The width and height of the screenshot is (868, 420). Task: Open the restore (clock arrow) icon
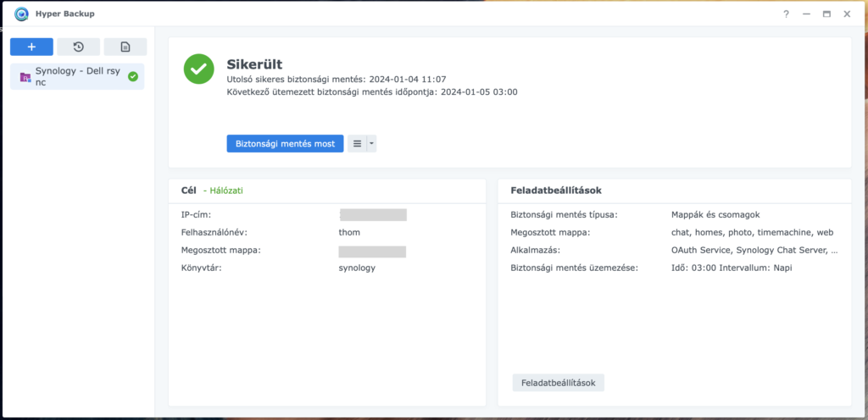(x=79, y=47)
